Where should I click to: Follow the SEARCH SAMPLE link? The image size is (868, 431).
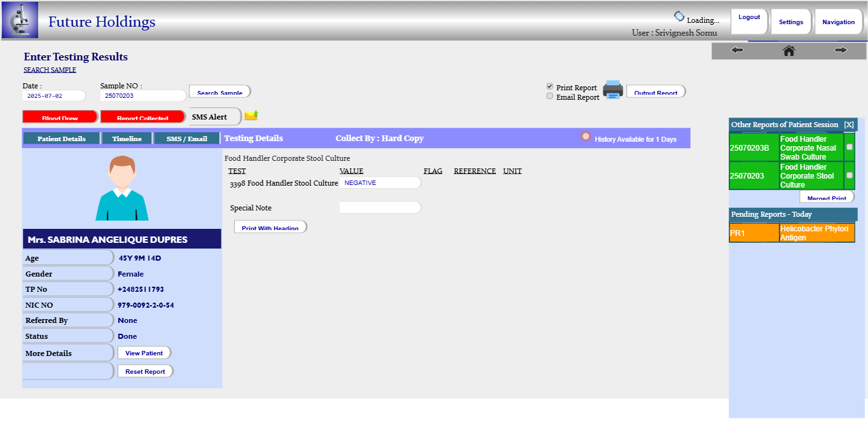click(x=50, y=70)
